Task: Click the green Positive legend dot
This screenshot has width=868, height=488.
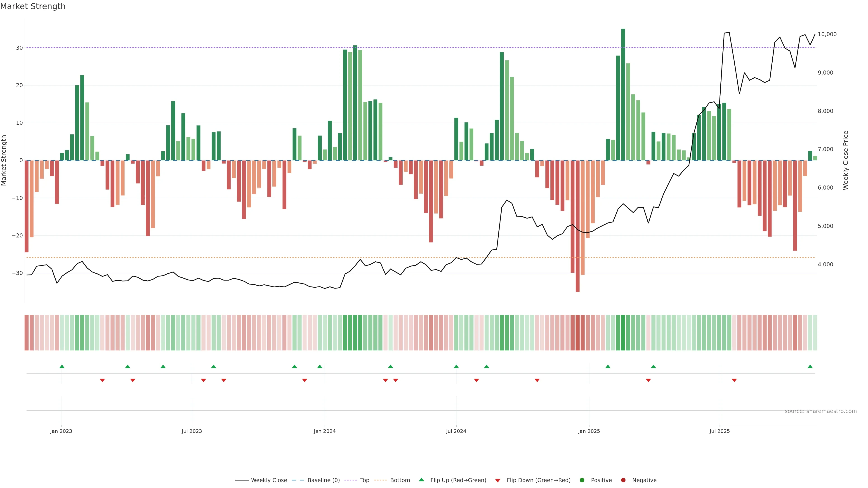Action: click(582, 480)
